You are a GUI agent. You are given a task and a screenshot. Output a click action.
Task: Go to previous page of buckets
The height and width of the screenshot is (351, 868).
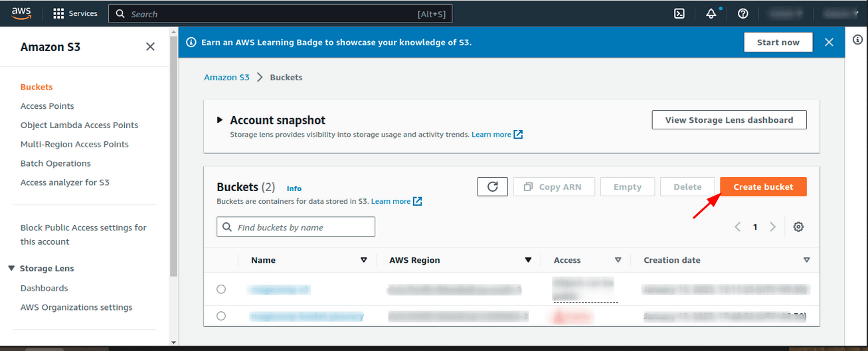point(737,227)
